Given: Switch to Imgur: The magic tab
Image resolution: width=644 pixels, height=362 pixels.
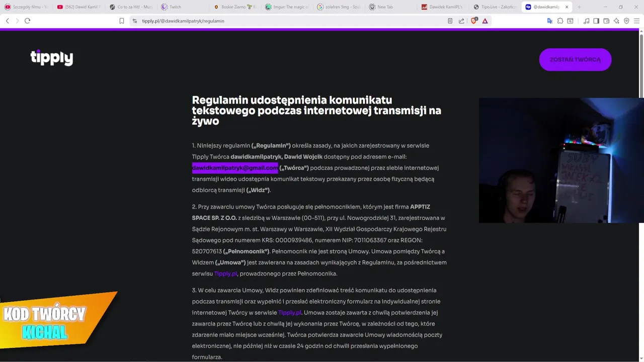Looking at the screenshot, I should 287,7.
